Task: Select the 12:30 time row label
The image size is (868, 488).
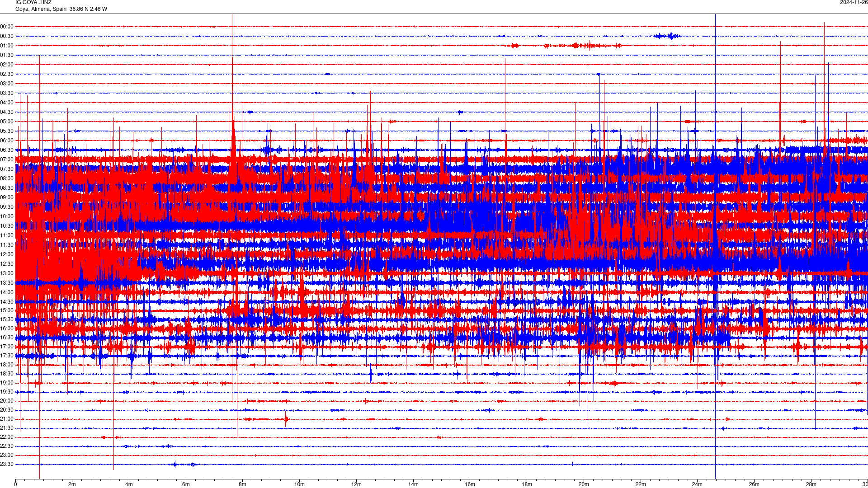Action: pos(7,264)
